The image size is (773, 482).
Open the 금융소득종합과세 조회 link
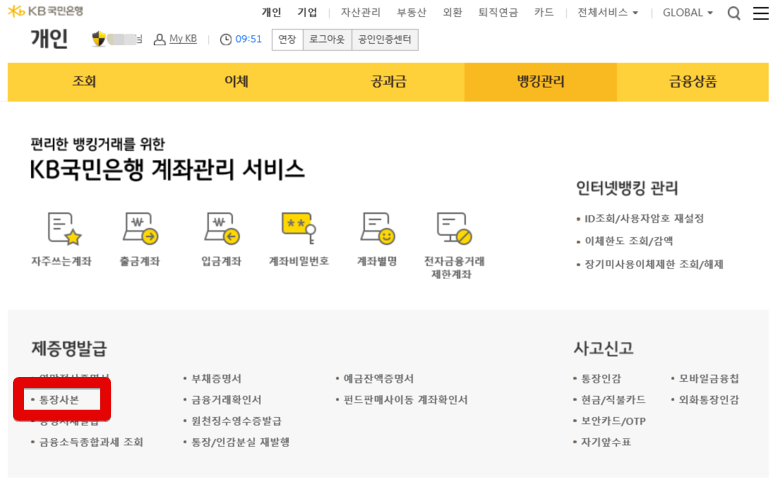tap(91, 442)
